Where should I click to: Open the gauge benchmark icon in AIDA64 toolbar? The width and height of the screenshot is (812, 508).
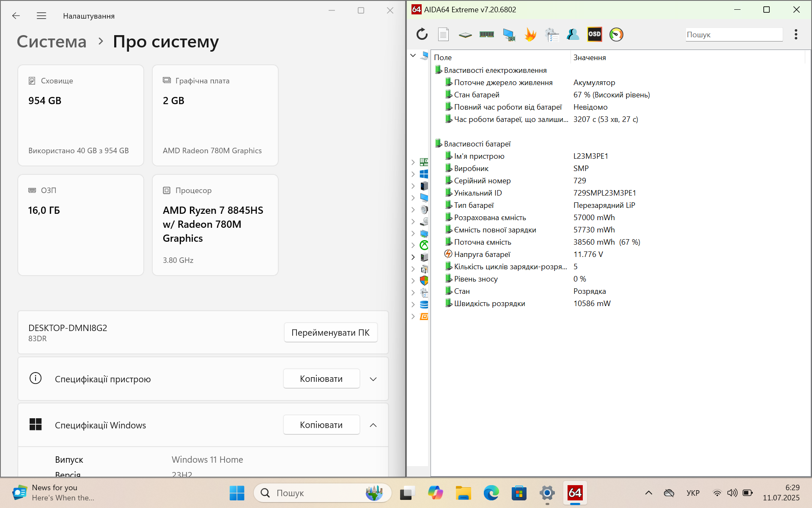click(x=616, y=34)
